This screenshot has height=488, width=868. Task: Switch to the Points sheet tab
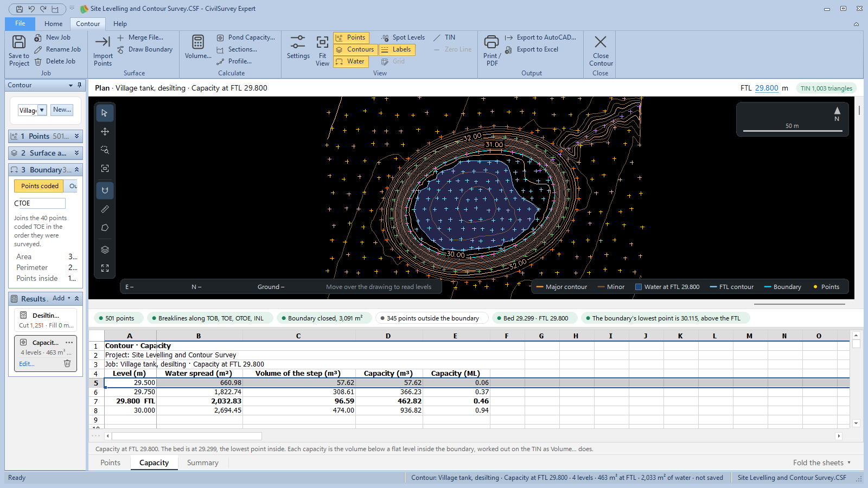pyautogui.click(x=110, y=463)
